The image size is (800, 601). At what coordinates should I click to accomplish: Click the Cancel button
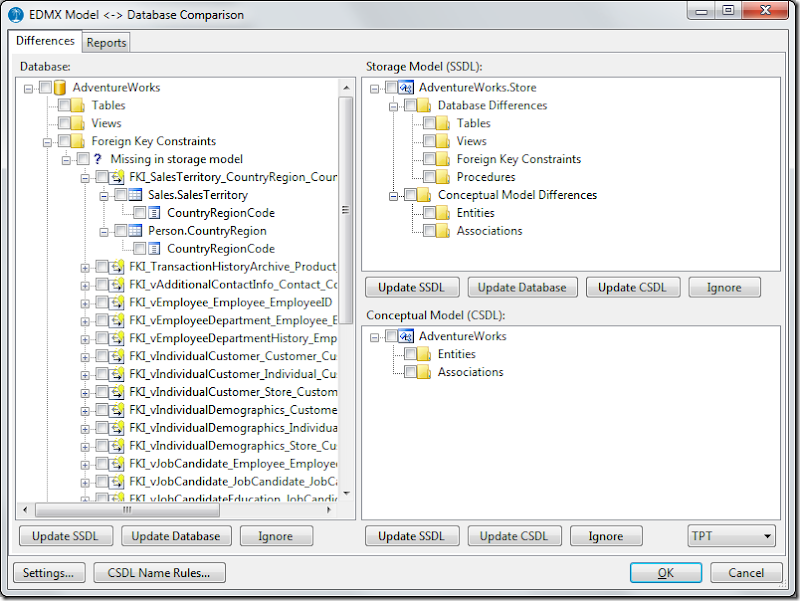click(x=746, y=573)
